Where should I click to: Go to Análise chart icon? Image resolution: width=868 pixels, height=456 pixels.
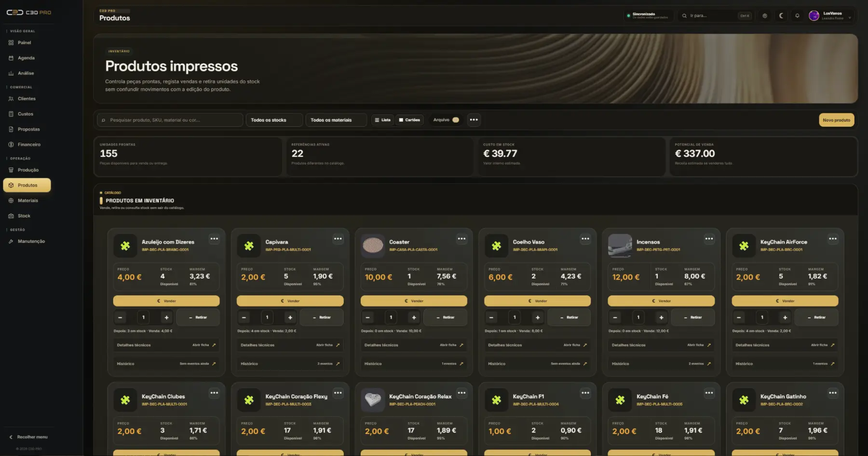tap(11, 73)
